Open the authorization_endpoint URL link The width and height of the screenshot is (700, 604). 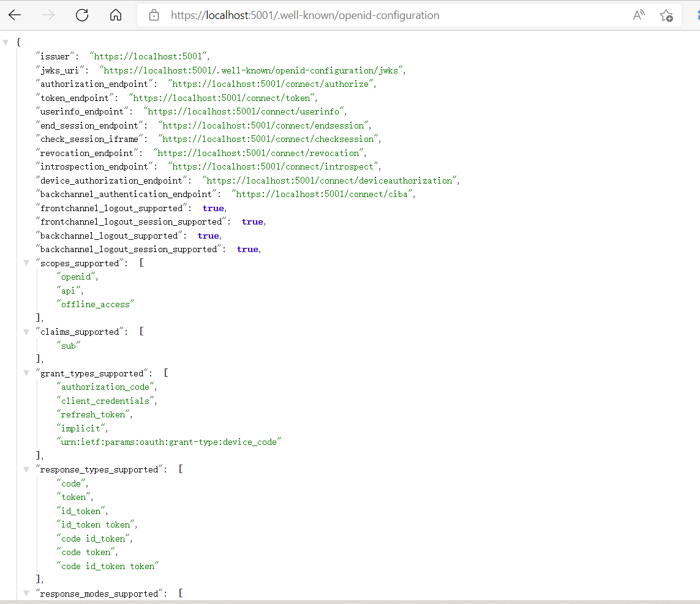(x=271, y=83)
